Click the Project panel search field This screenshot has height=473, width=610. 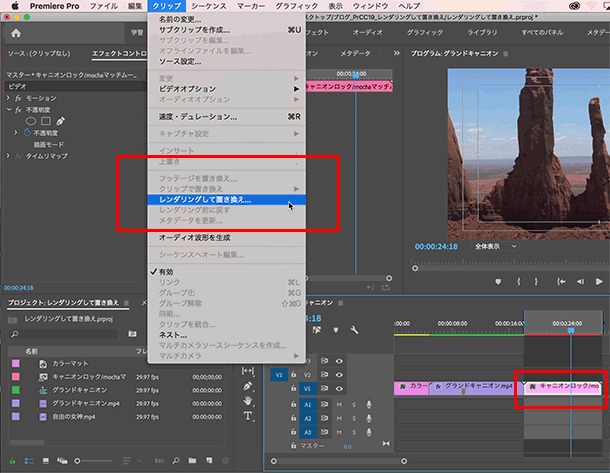[63, 334]
